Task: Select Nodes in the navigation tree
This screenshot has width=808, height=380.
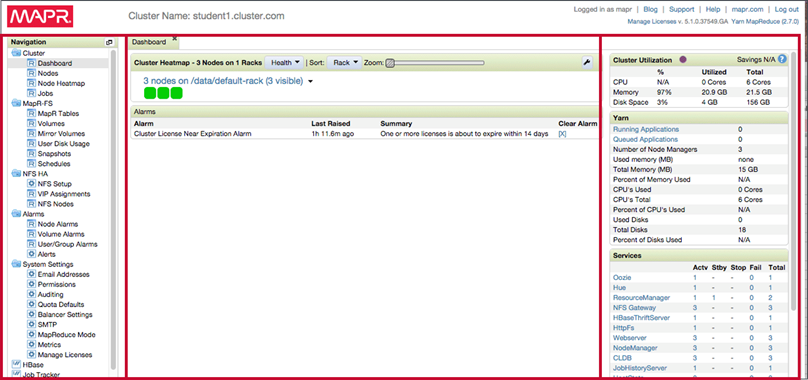Action: [48, 73]
